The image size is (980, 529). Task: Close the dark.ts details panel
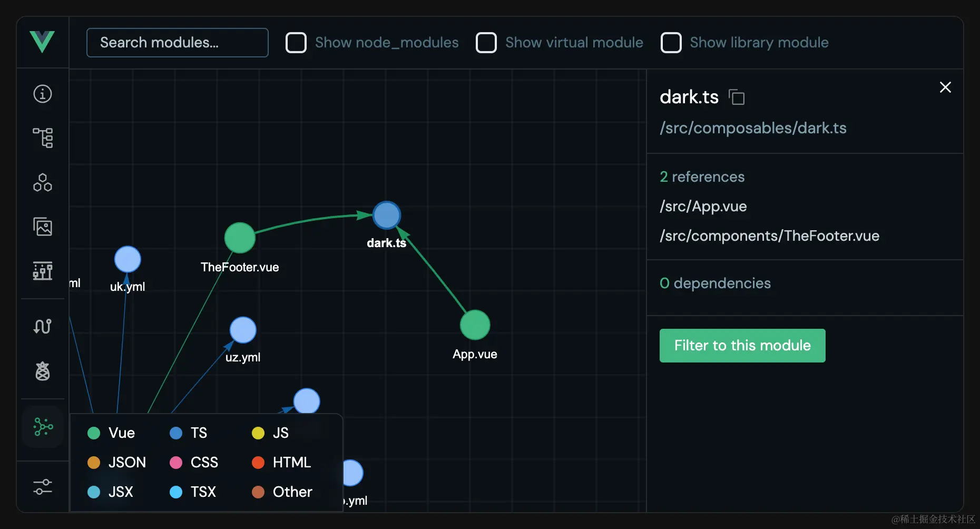pos(945,87)
